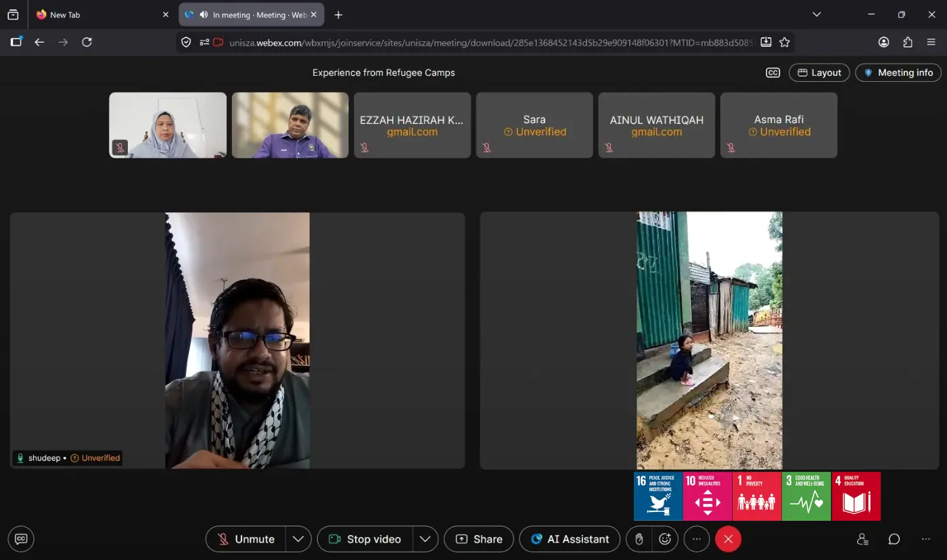Click the tracking protection shield icon
947x560 pixels.
click(186, 42)
